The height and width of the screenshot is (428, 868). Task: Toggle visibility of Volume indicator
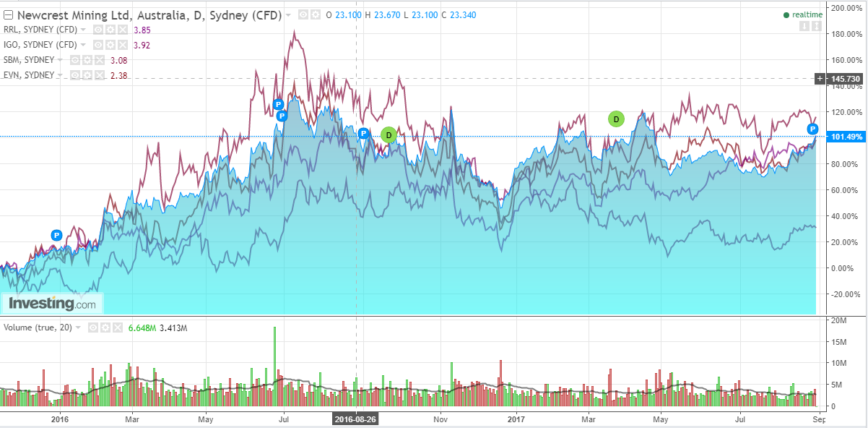pos(93,328)
